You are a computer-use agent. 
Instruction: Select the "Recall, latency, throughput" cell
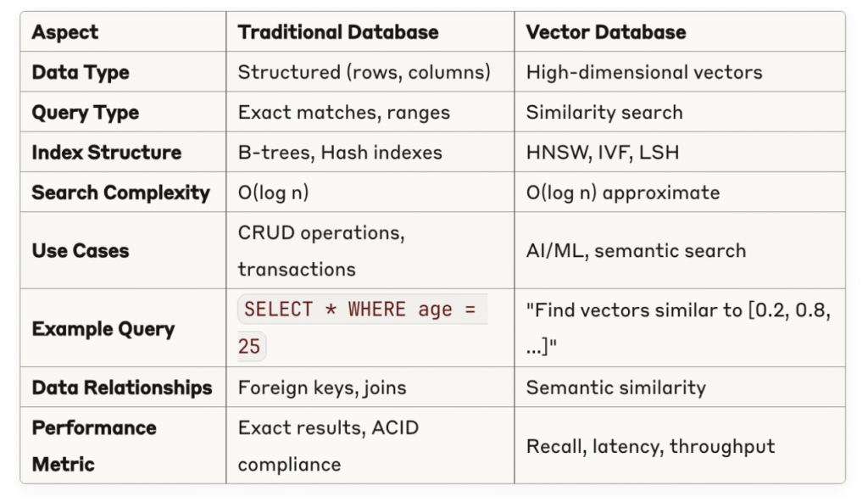(x=650, y=446)
